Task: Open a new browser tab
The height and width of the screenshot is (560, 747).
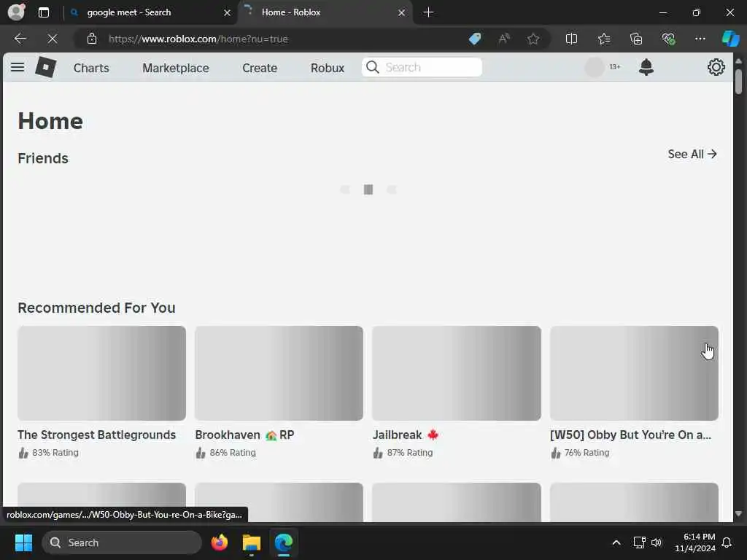Action: pos(428,12)
